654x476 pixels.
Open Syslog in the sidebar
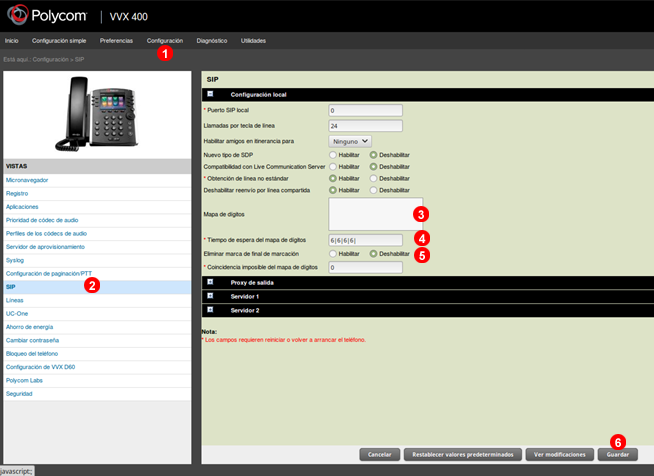[x=97, y=260]
